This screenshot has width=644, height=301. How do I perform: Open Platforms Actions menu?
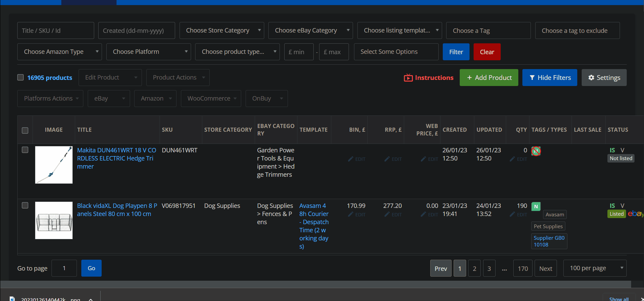(x=50, y=99)
